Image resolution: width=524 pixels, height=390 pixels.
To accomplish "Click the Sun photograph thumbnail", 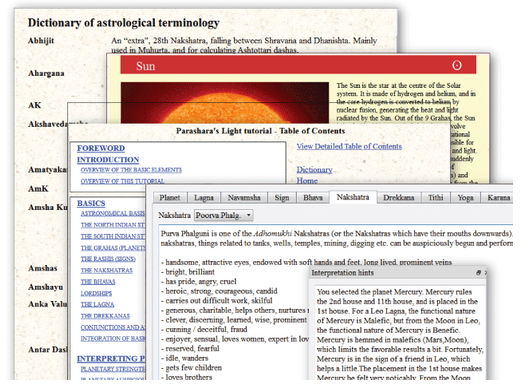I will (225, 103).
